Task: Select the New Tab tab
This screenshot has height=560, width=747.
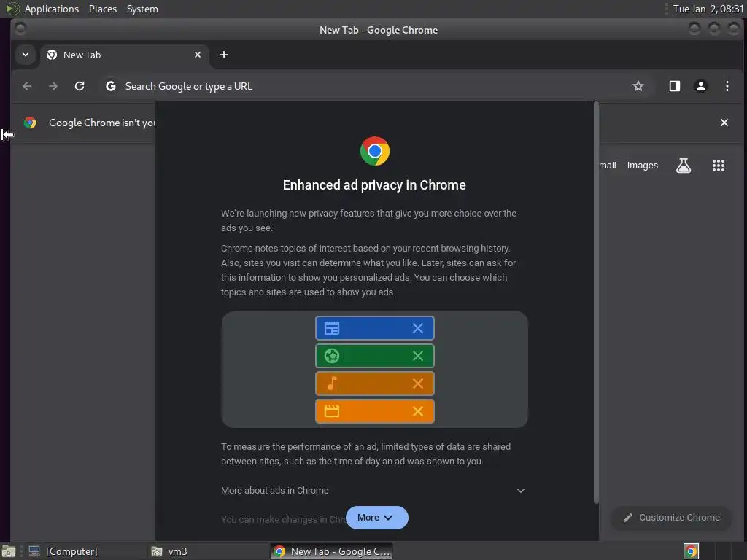Action: pos(124,55)
